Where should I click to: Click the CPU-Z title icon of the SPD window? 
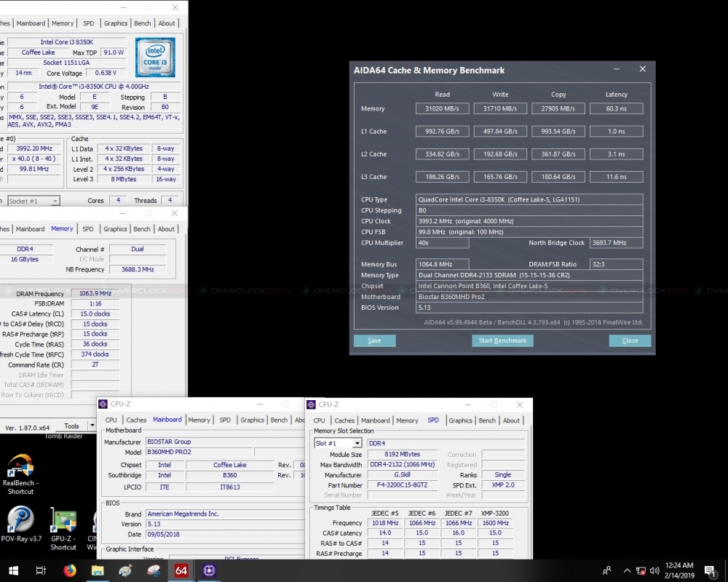312,404
